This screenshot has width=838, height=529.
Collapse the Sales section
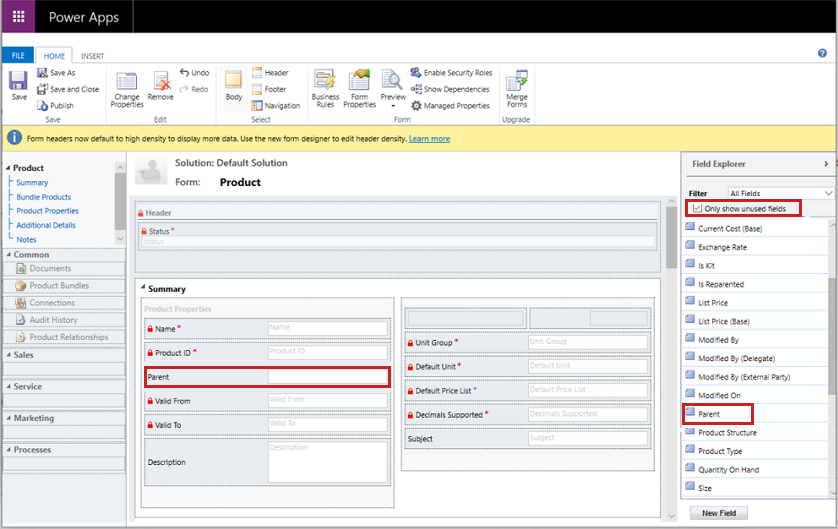click(8, 355)
